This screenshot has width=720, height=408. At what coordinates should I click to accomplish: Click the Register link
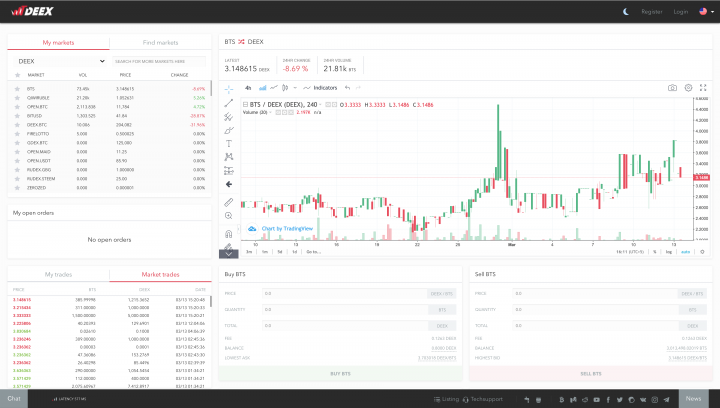coord(652,11)
